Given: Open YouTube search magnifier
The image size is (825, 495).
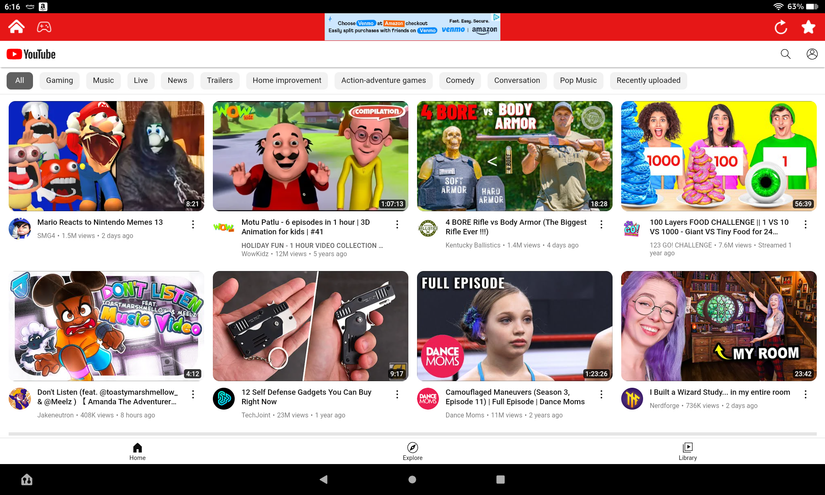Looking at the screenshot, I should (x=786, y=54).
